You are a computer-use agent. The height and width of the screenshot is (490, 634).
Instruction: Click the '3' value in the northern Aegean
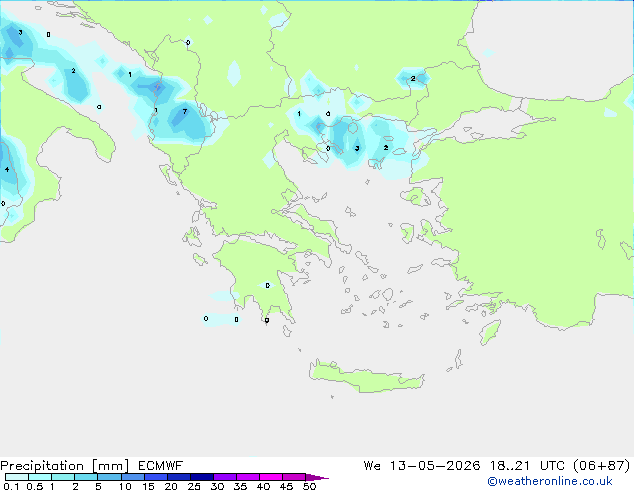(x=357, y=148)
